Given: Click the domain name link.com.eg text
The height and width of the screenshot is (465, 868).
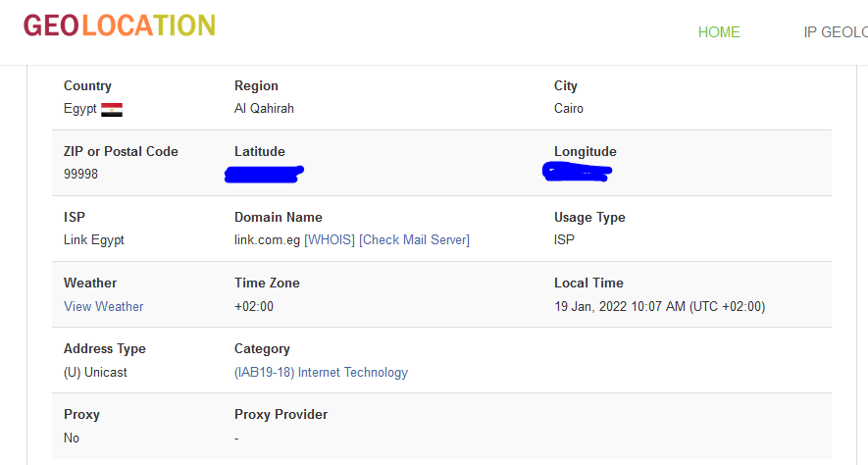Looking at the screenshot, I should [x=268, y=240].
